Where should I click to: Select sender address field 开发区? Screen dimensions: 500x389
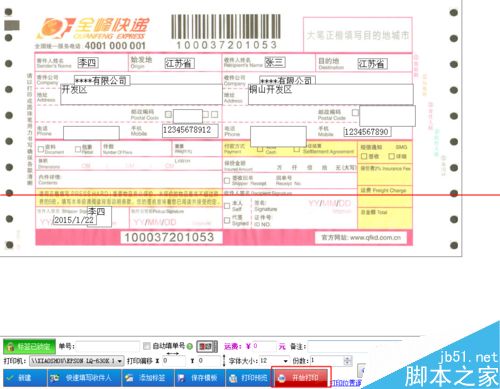click(x=141, y=95)
